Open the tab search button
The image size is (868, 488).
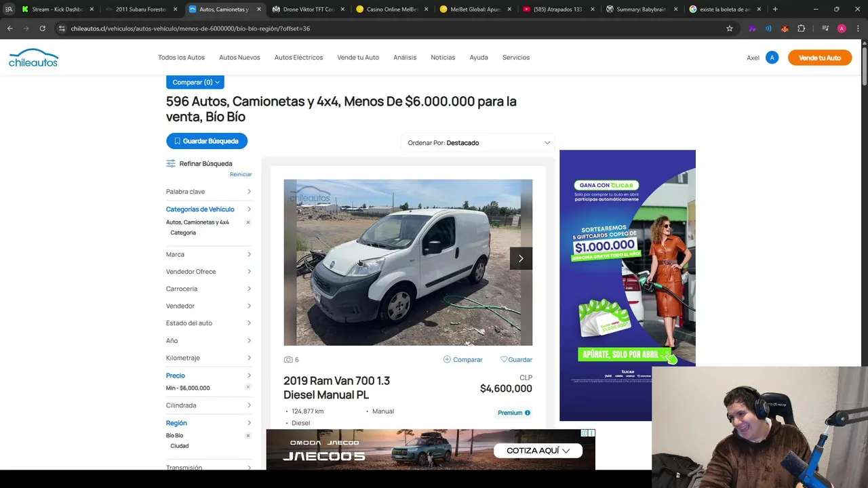point(9,9)
